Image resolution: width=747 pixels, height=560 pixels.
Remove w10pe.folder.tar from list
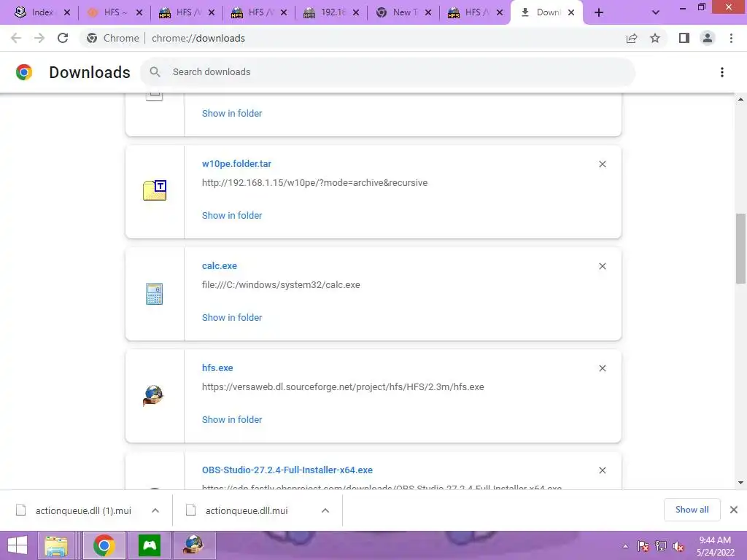[602, 164]
